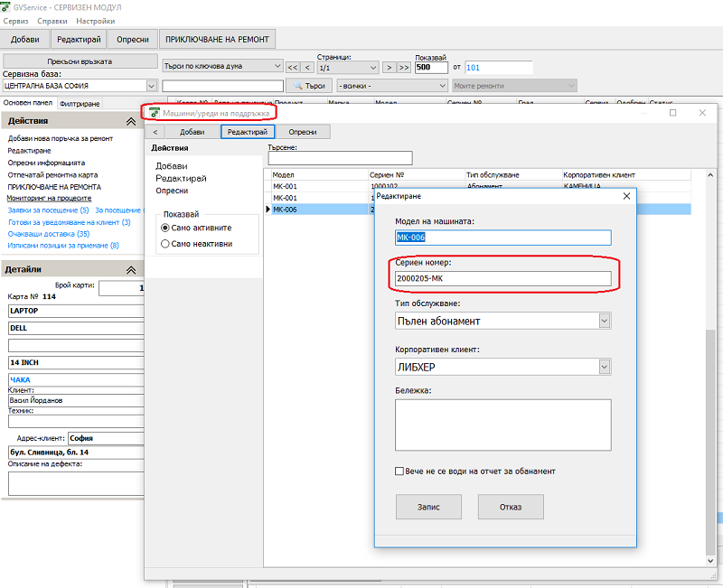This screenshot has width=723, height=588.
Task: Collapse the Действия panel chevron
Action: point(131,121)
